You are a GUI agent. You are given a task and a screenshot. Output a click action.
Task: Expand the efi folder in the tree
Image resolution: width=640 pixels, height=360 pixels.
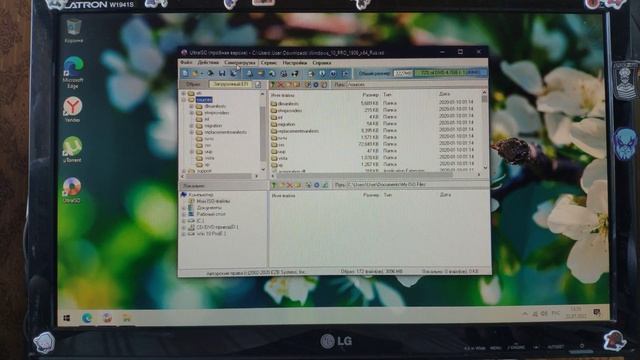click(x=184, y=93)
